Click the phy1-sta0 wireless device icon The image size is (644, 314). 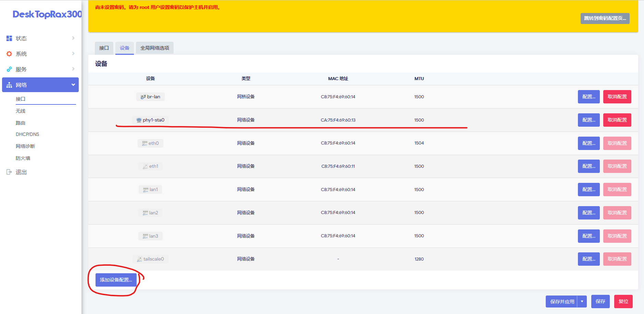click(x=139, y=120)
